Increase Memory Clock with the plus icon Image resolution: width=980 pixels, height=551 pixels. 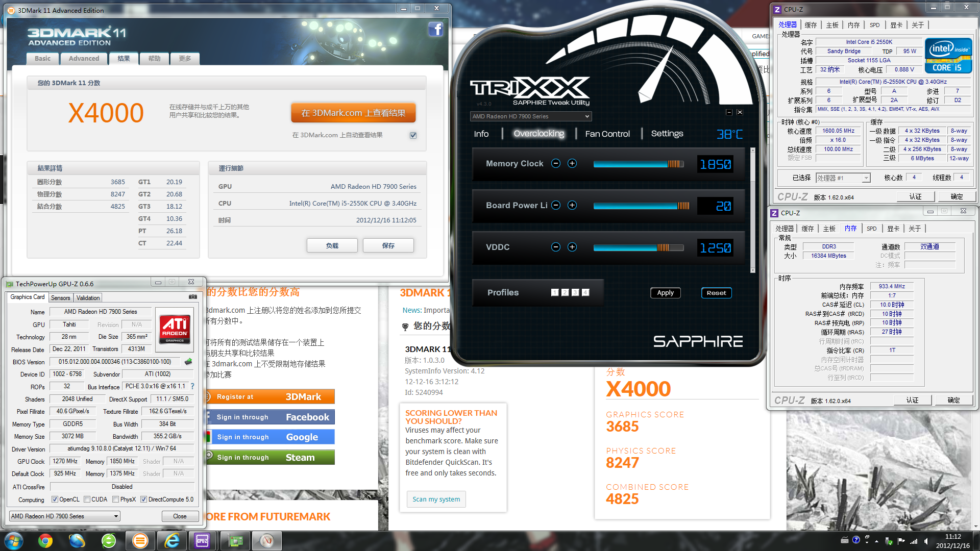572,163
